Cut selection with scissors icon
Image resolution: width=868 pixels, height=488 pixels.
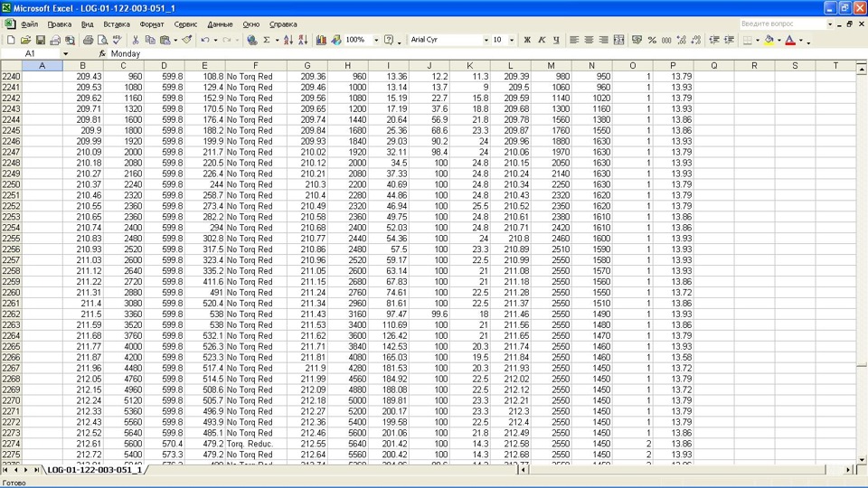tap(135, 40)
